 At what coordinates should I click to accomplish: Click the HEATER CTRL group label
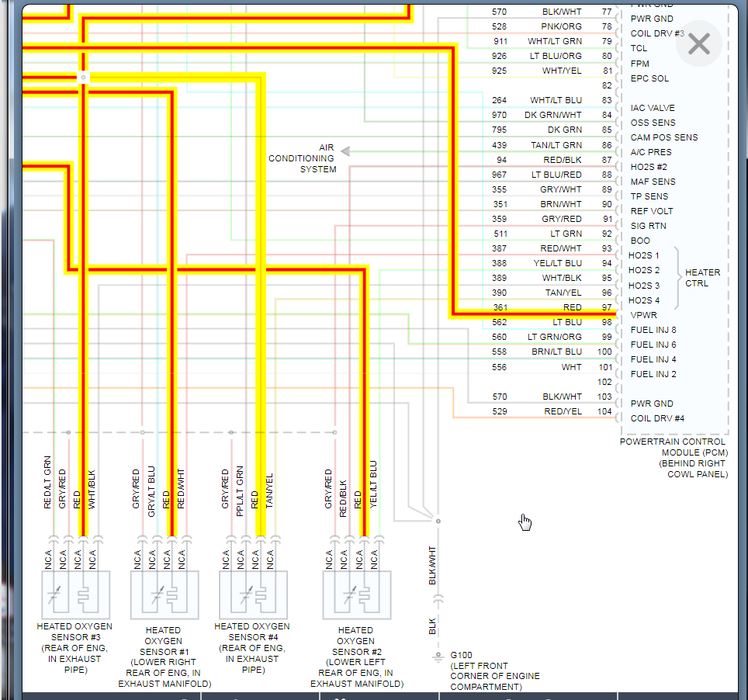[x=702, y=278]
